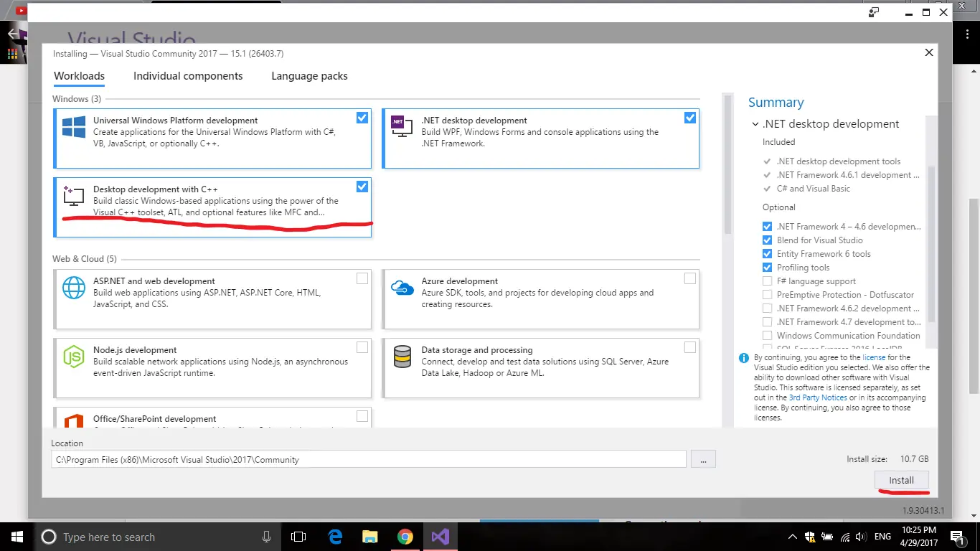Click the ENG input language indicator

(x=882, y=537)
